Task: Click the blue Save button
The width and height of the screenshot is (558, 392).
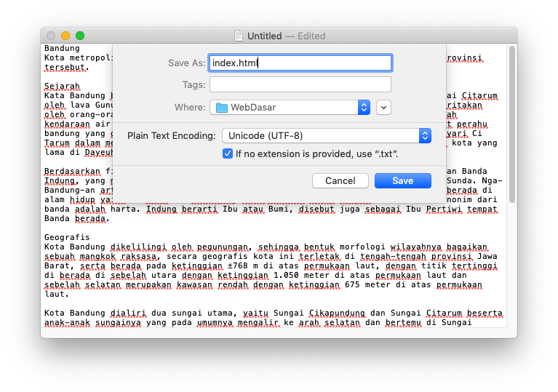Action: 402,181
